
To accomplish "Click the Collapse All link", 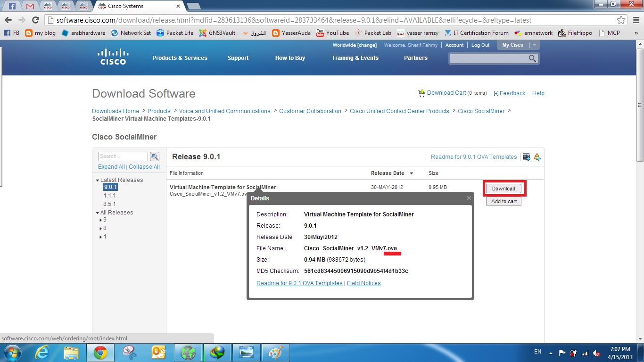I will click(144, 167).
